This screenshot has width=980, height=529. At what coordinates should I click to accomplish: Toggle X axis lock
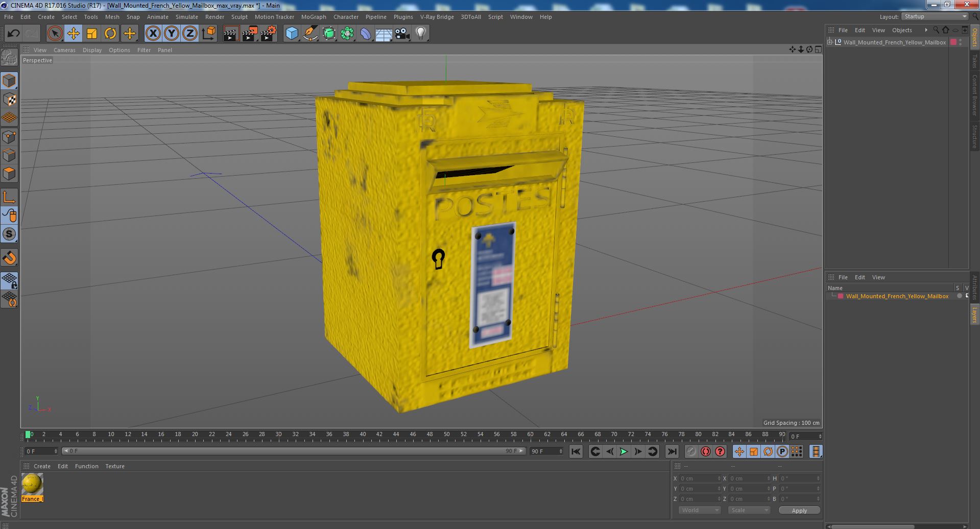(153, 34)
